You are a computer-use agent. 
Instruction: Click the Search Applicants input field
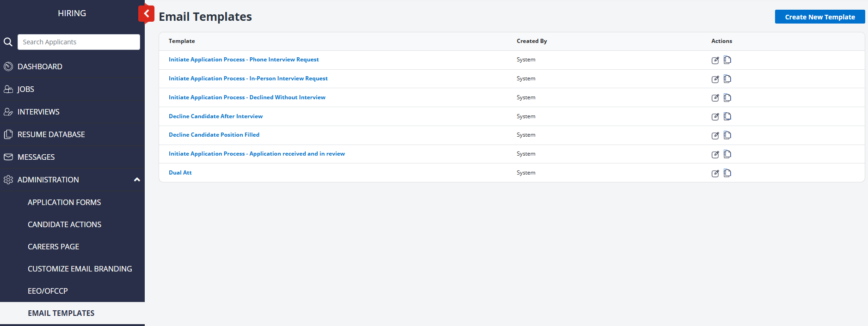click(79, 42)
